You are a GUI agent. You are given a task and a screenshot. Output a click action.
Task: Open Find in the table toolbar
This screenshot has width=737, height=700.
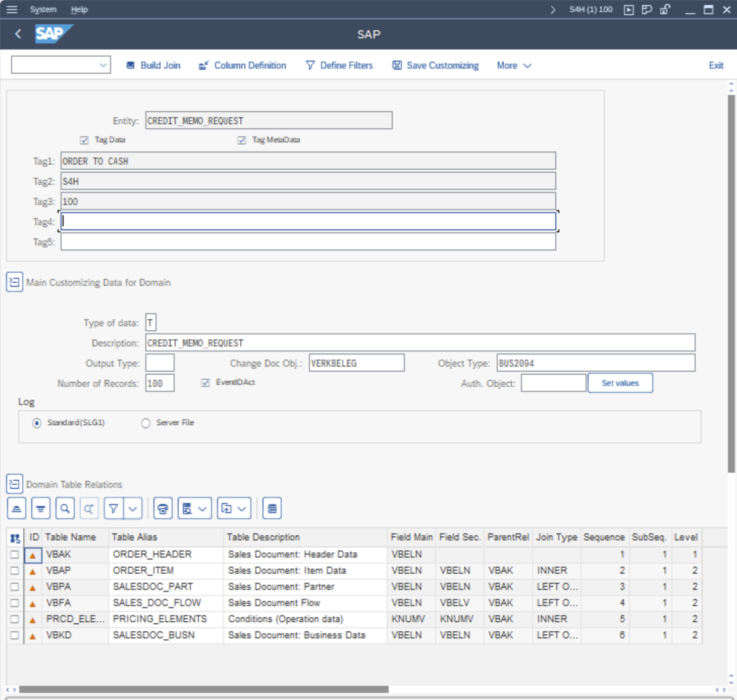coord(65,509)
